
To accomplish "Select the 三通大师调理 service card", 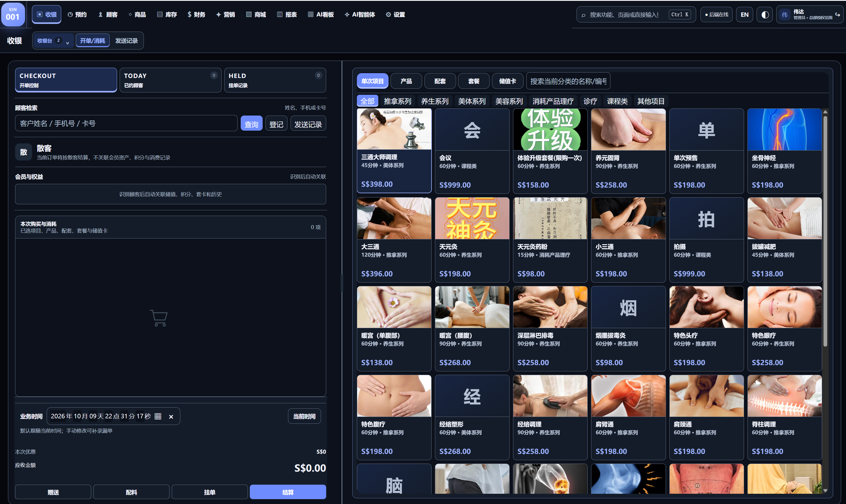I will 394,151.
